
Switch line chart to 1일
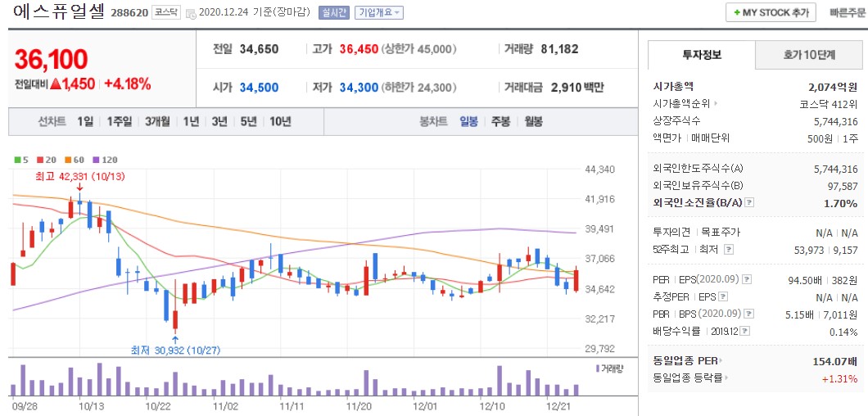[x=85, y=122]
